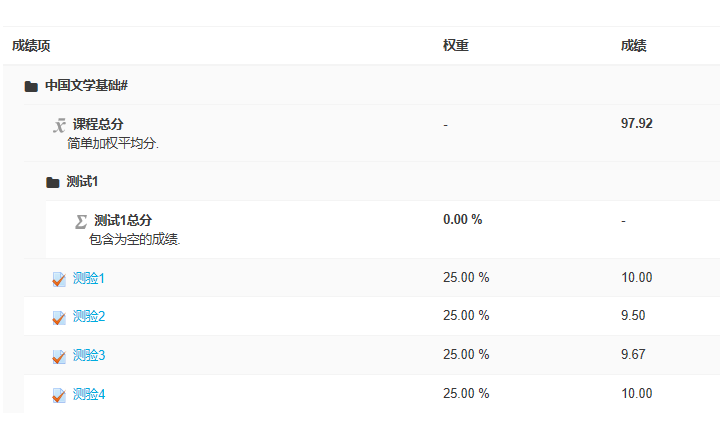Select the 中国文学基础# course category row
The height and width of the screenshot is (438, 720).
(x=361, y=85)
